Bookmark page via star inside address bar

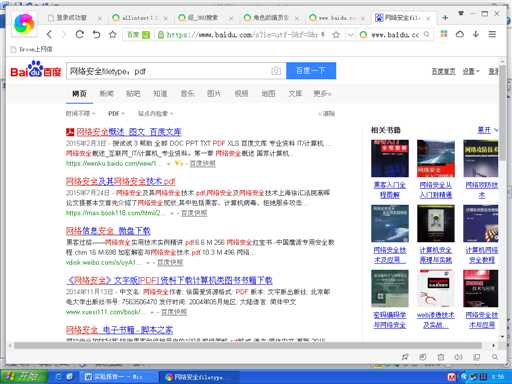[x=336, y=35]
